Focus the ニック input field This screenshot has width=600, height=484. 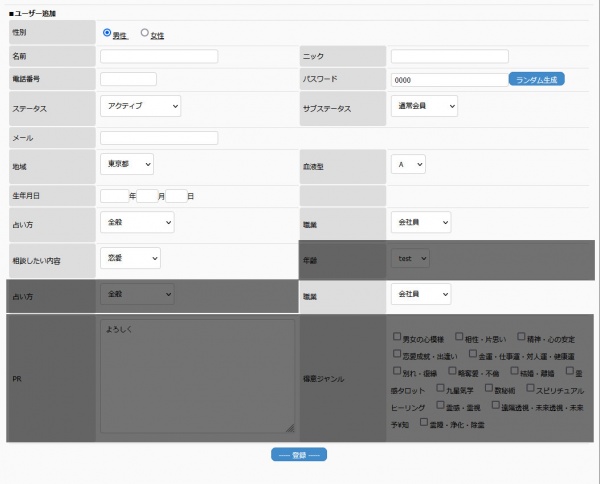[449, 56]
